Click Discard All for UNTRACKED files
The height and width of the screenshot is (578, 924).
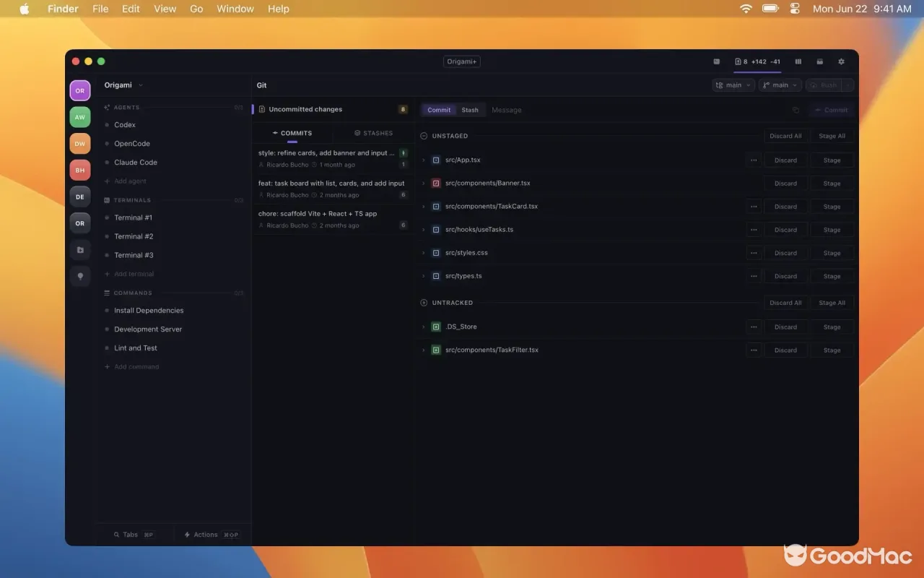point(785,303)
